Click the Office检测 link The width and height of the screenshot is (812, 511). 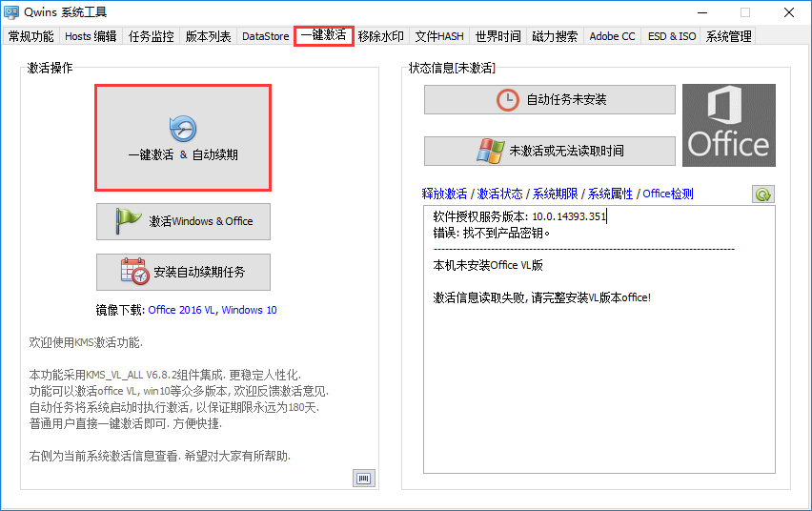pyautogui.click(x=668, y=194)
